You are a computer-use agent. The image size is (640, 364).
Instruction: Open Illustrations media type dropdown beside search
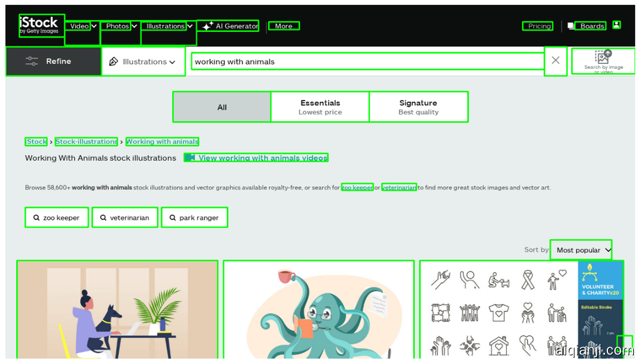point(143,62)
